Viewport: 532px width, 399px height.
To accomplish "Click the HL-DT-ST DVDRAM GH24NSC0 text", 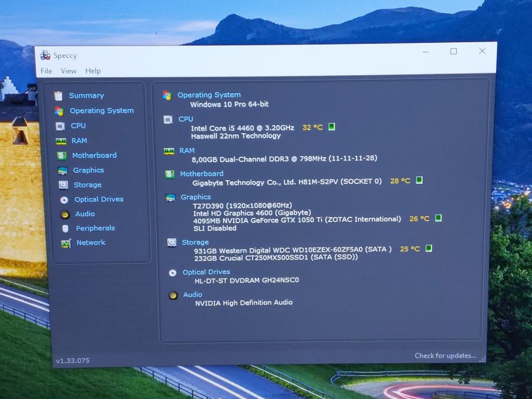I will [247, 280].
